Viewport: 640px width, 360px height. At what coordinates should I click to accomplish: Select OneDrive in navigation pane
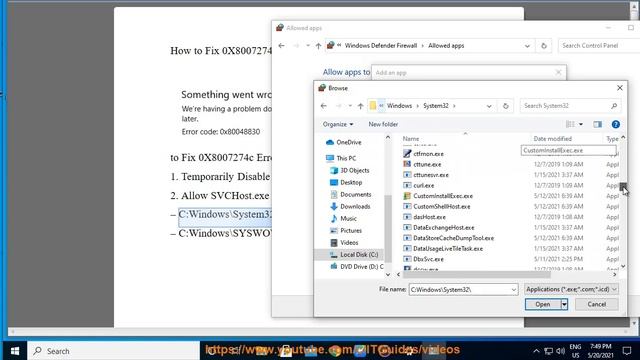click(x=344, y=142)
